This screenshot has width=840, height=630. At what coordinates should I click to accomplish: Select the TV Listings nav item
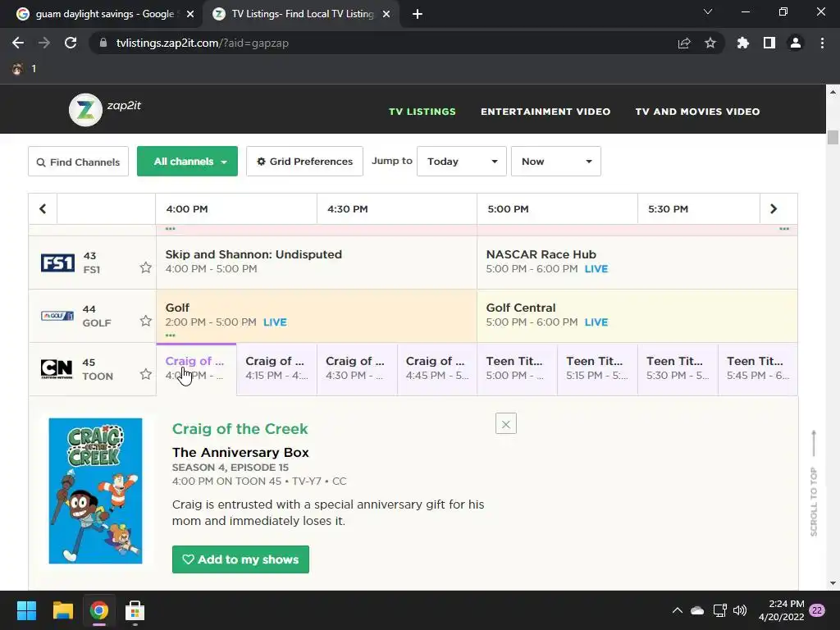422,112
